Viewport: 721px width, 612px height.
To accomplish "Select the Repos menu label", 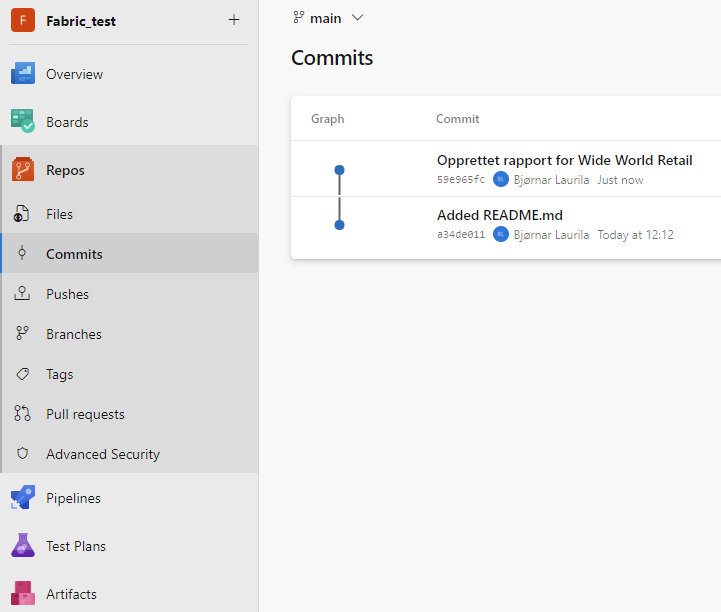I will [x=65, y=170].
